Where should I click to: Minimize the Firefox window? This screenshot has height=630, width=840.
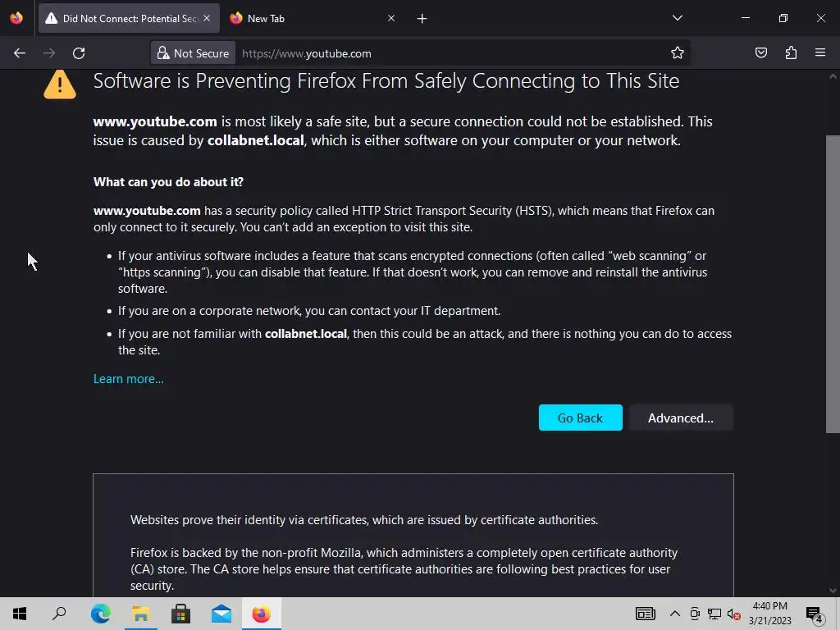pos(745,18)
